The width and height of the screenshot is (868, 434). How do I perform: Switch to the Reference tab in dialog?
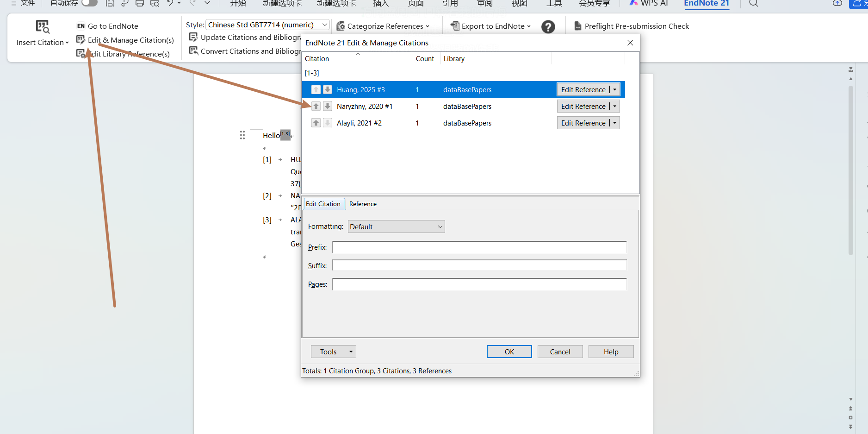click(363, 204)
